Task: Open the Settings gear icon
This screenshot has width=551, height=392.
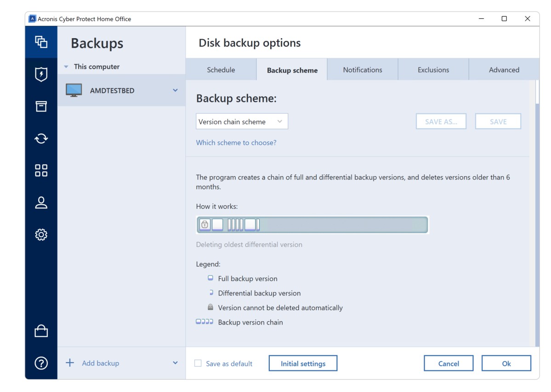Action: [41, 235]
